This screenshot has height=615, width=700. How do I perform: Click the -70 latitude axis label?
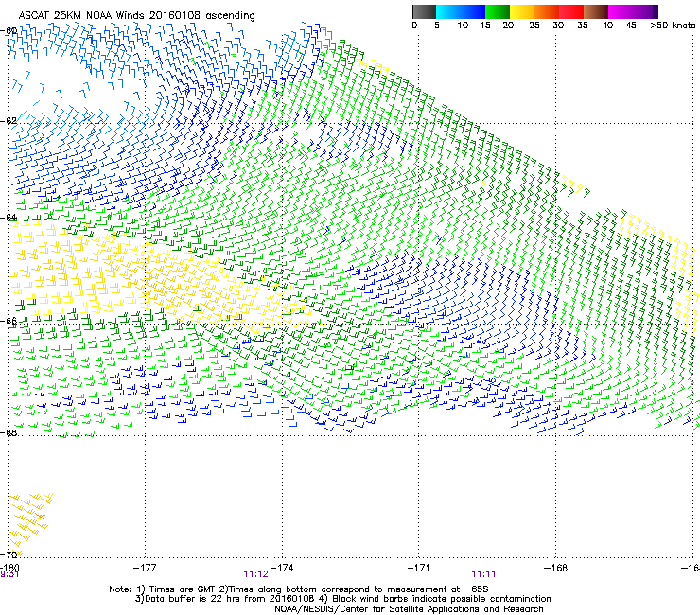pyautogui.click(x=9, y=554)
